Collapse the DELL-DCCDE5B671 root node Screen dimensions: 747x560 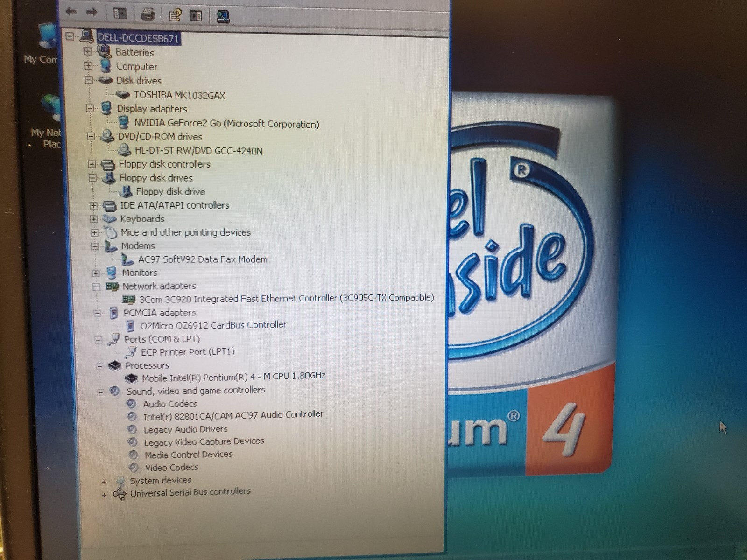(x=70, y=35)
